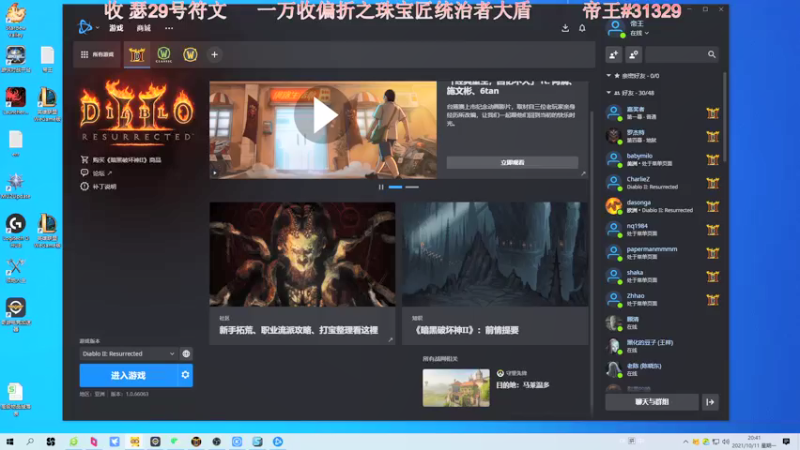Open the Overwatch Malevento map thumbnail

pos(456,388)
